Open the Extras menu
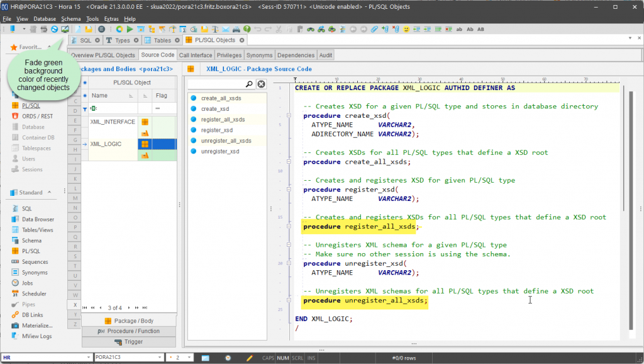Viewport: 644px width, 364px height. (111, 18)
